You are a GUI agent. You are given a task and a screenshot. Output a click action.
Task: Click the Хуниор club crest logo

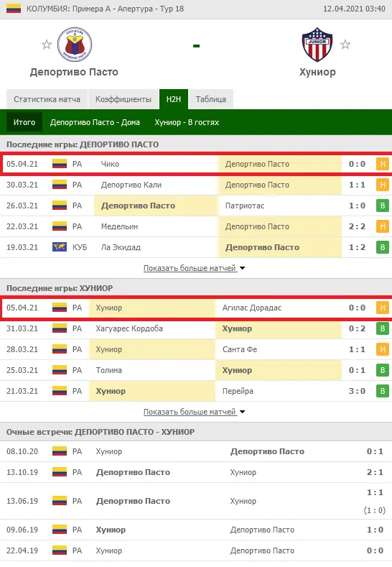[317, 45]
